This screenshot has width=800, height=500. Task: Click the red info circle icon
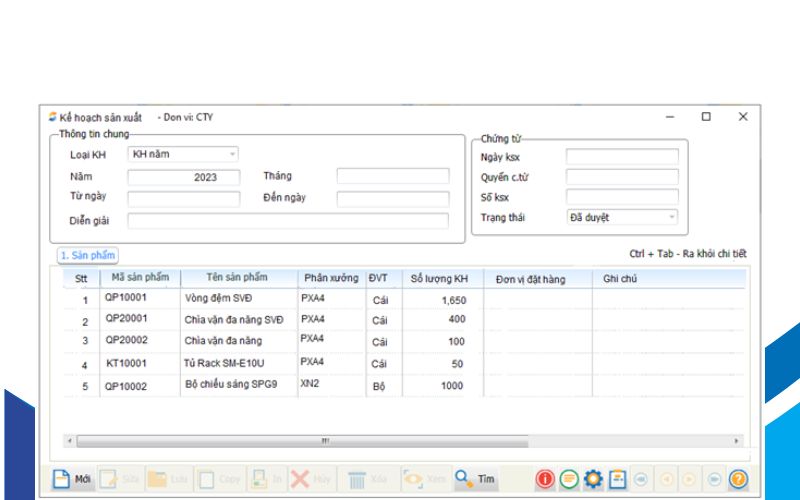(545, 479)
